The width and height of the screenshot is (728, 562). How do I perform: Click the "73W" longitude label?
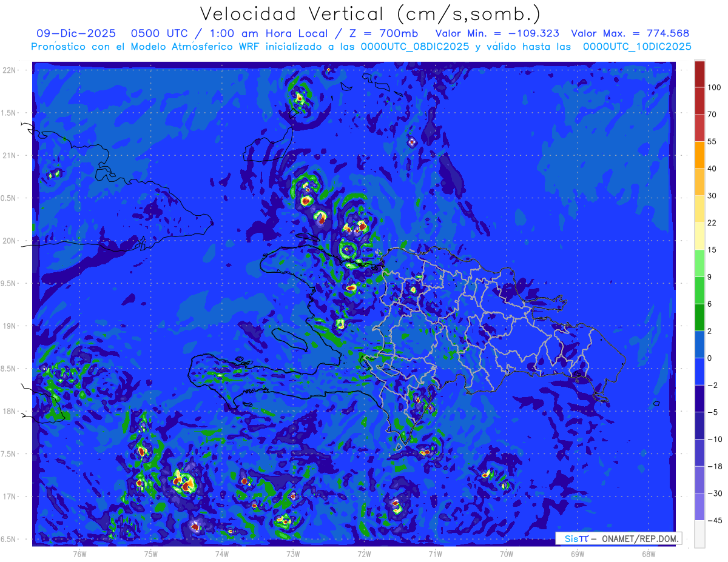coord(293,553)
